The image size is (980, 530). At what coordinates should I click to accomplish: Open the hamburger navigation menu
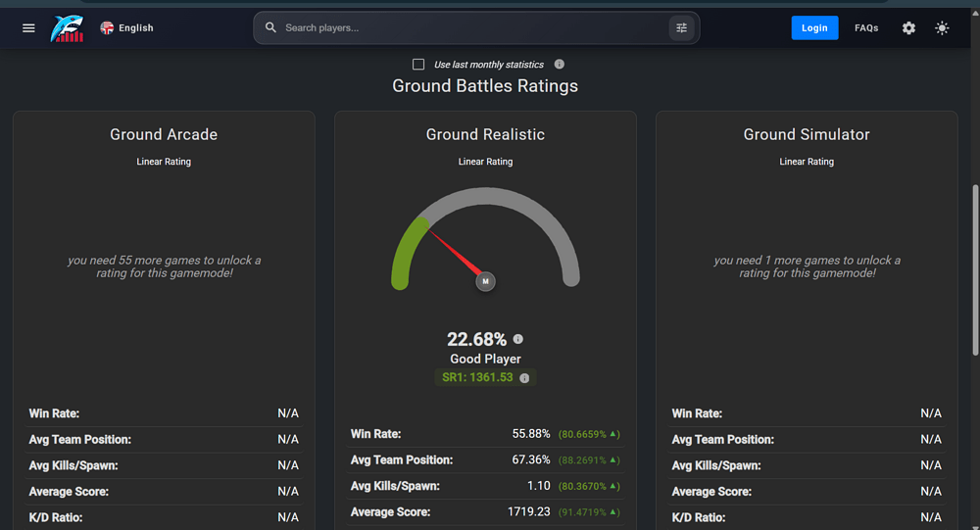[28, 28]
